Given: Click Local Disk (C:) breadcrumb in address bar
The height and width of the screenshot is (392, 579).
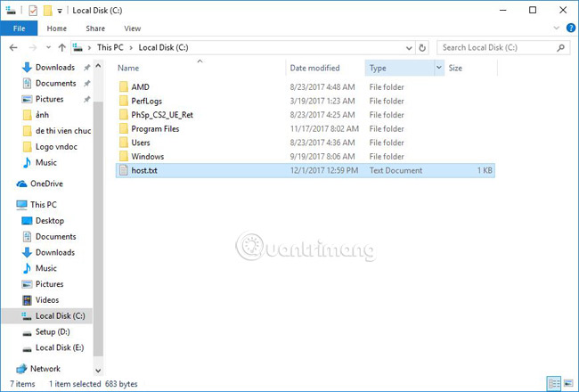Looking at the screenshot, I should [x=163, y=47].
